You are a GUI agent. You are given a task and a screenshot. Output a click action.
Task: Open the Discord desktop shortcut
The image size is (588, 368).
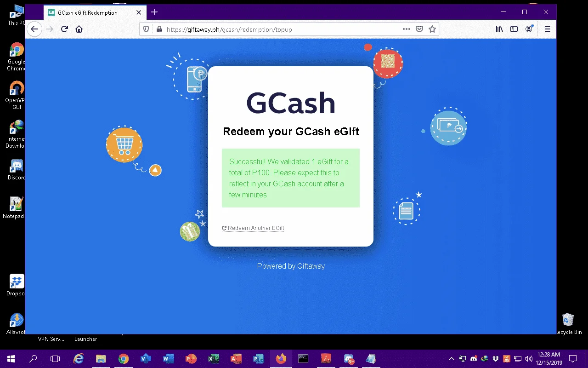click(x=17, y=169)
